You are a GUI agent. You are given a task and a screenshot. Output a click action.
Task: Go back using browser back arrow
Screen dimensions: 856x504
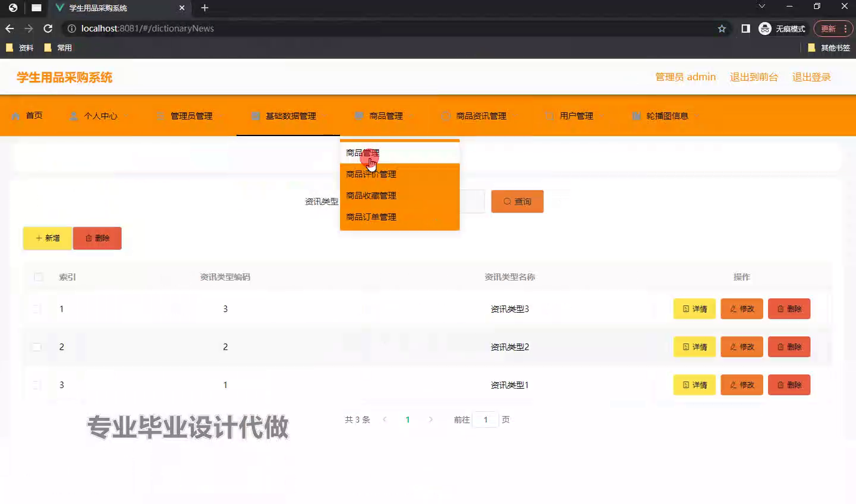click(10, 29)
